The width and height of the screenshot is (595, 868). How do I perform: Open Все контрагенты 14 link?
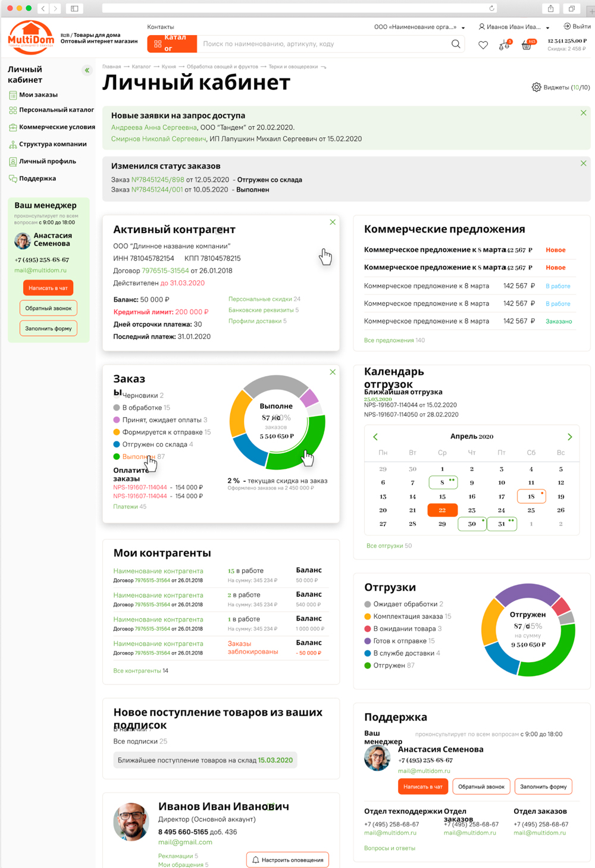tap(140, 670)
